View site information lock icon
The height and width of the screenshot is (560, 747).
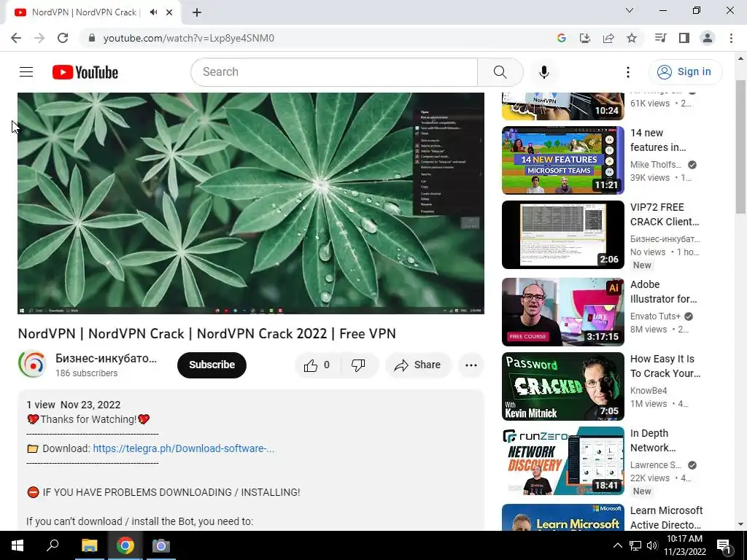(x=92, y=38)
